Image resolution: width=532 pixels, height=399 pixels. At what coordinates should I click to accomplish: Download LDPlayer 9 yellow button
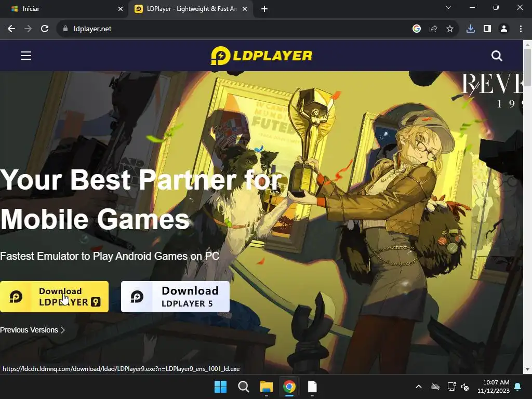pos(54,297)
